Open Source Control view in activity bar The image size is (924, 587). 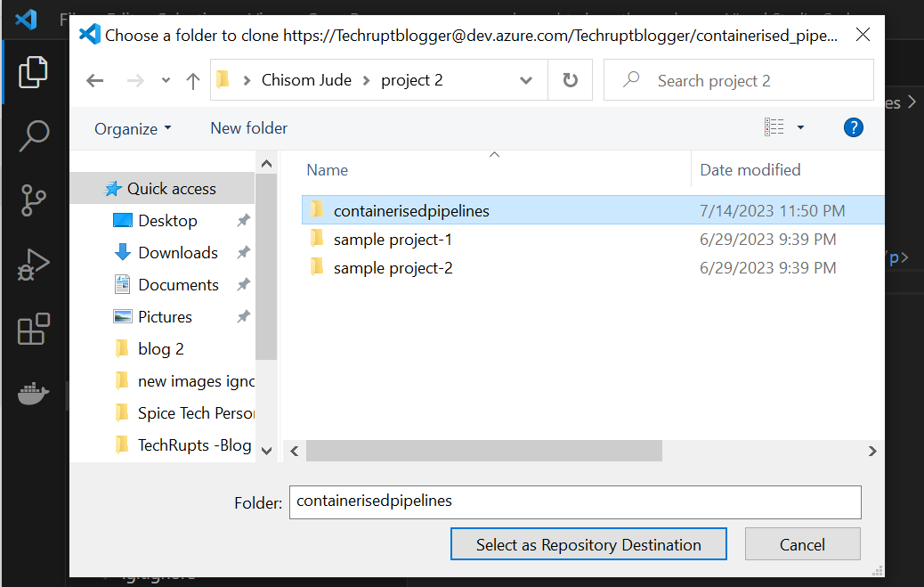click(x=33, y=200)
